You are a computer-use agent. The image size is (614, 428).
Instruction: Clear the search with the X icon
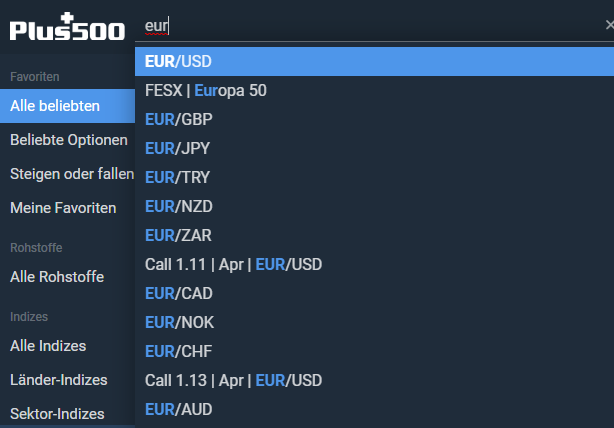(609, 25)
